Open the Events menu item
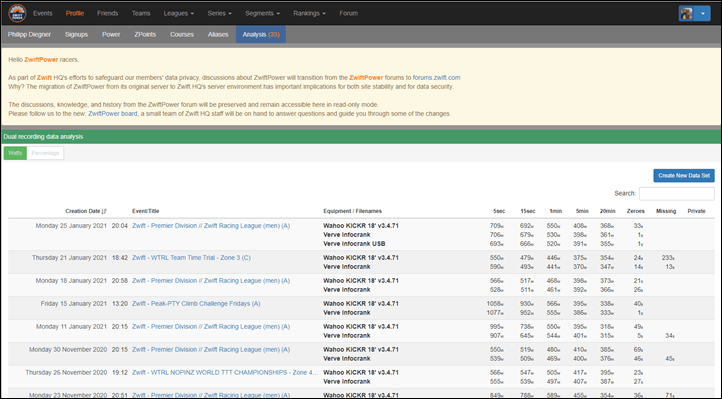This screenshot has width=722, height=399. pyautogui.click(x=43, y=13)
